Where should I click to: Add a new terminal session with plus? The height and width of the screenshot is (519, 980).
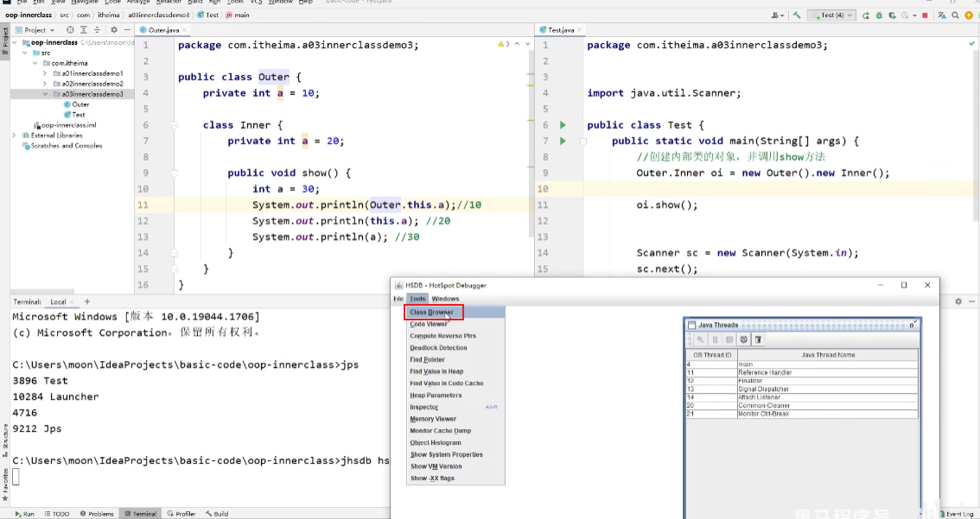[x=87, y=301]
